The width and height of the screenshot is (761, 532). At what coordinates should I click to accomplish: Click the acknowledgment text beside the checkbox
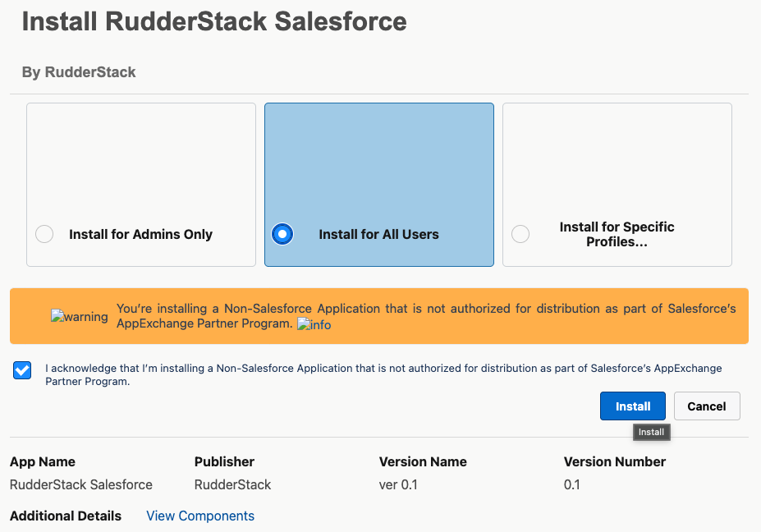(x=383, y=374)
